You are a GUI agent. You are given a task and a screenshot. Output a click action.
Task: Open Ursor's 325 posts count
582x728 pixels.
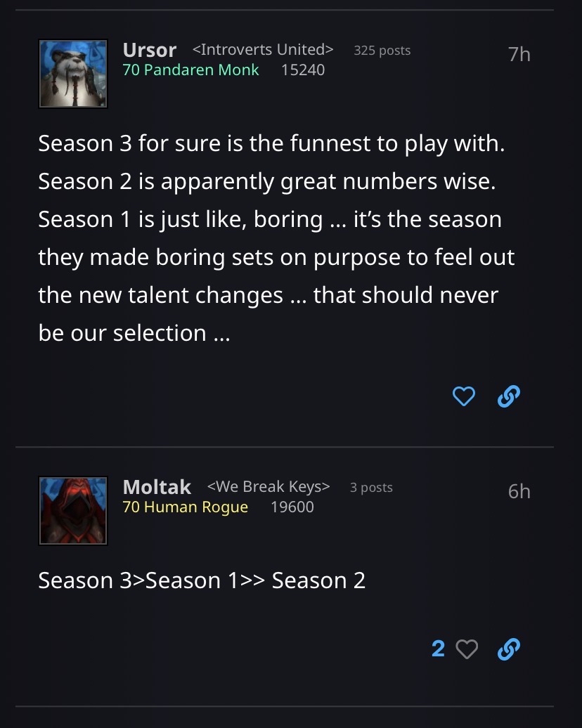click(x=382, y=51)
